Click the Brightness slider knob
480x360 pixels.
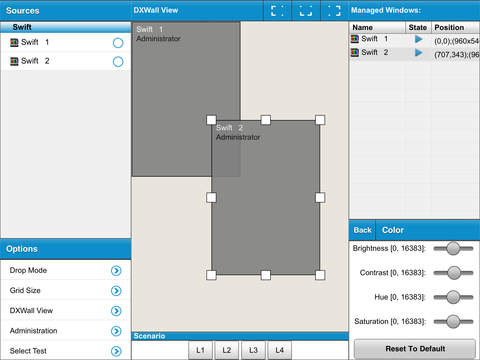pyautogui.click(x=453, y=248)
